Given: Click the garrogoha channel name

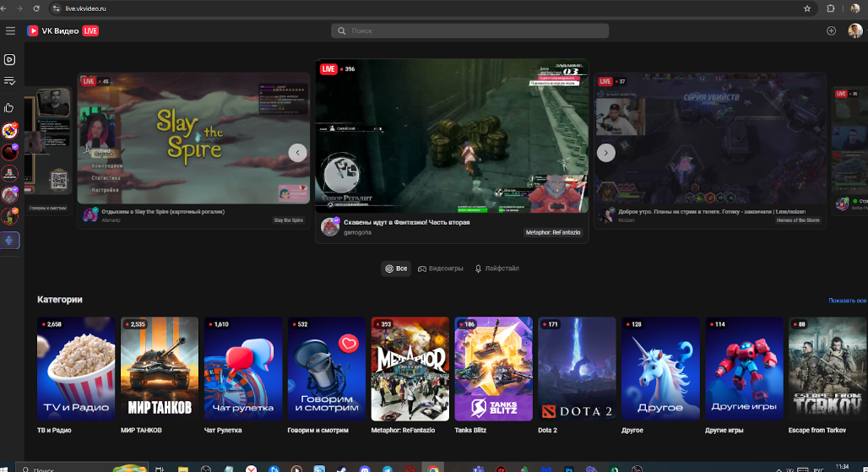Looking at the screenshot, I should click(358, 232).
